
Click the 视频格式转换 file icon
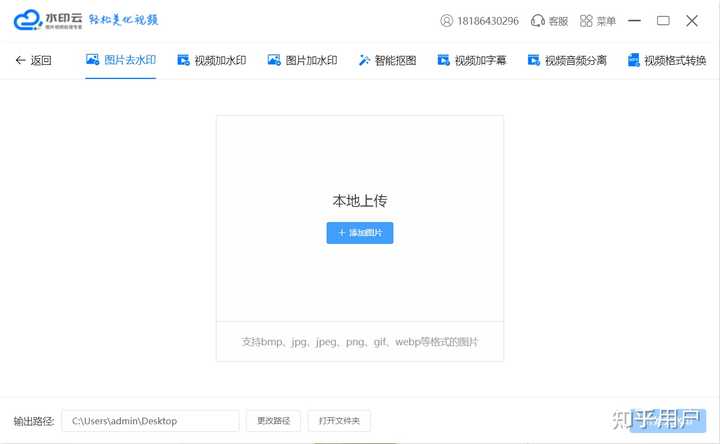634,60
